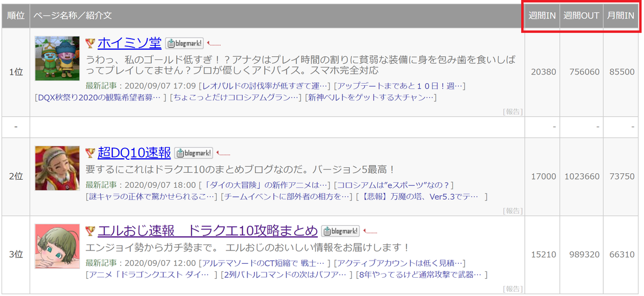Open エルおじ速報 ドラクエ10攻略まとめ title link
Screen dimensions: 644x296
[x=208, y=231]
